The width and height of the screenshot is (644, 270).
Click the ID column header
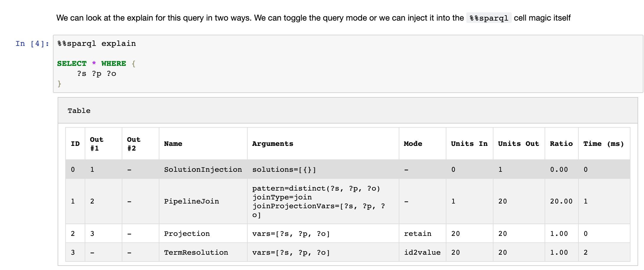75,144
